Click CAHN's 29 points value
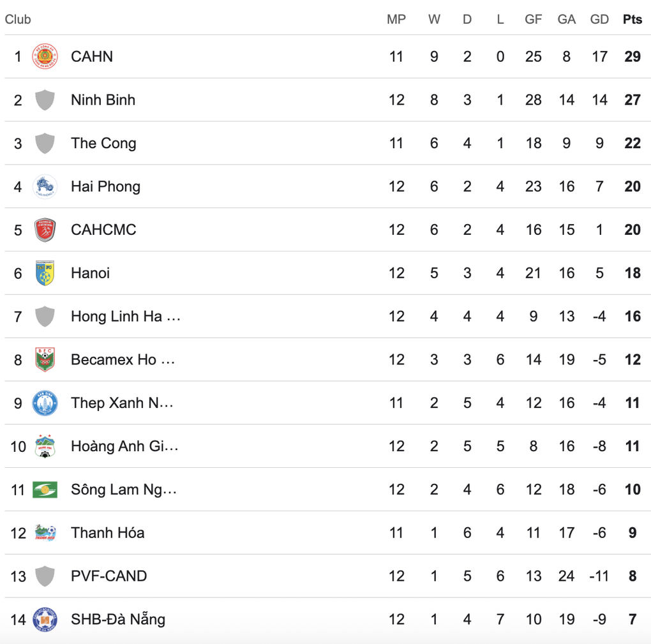Screen dimensions: 651x644 632,57
